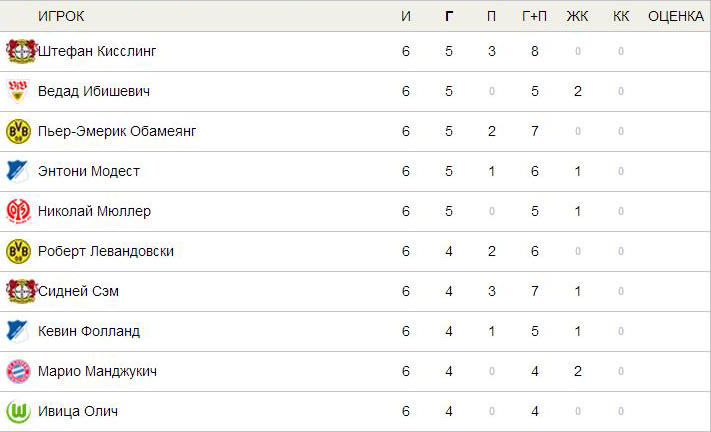Viewport: 711px width, 432px height.
Task: Sort by the Г+П column header
Action: pos(534,16)
